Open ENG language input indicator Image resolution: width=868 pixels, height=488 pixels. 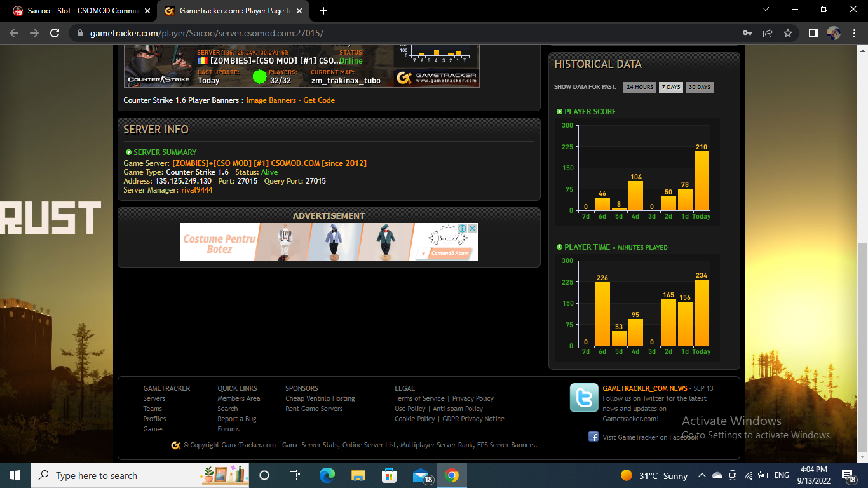tap(782, 475)
